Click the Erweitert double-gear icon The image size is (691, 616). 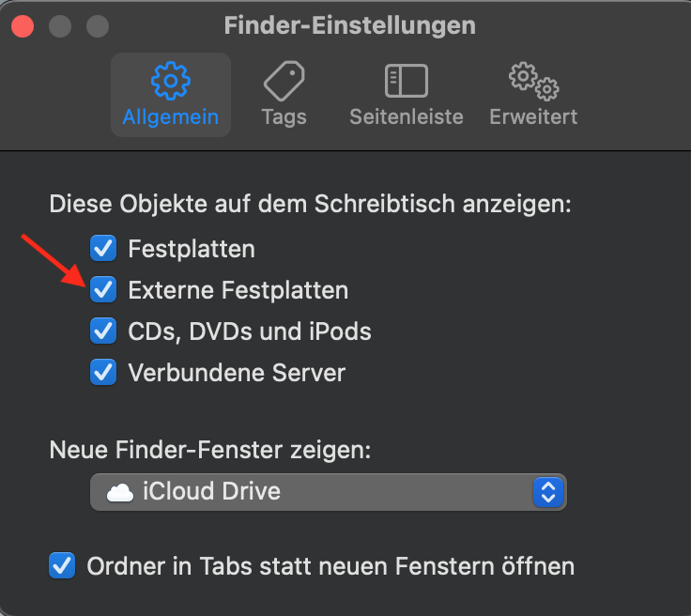tap(533, 82)
